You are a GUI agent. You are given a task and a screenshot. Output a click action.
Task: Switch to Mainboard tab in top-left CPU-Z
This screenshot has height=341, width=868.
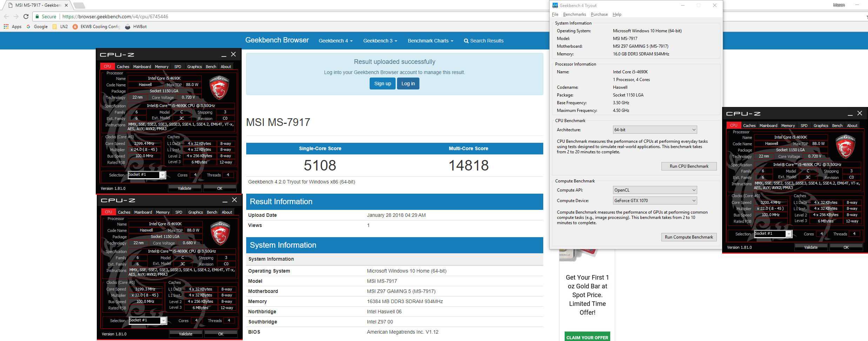[142, 67]
